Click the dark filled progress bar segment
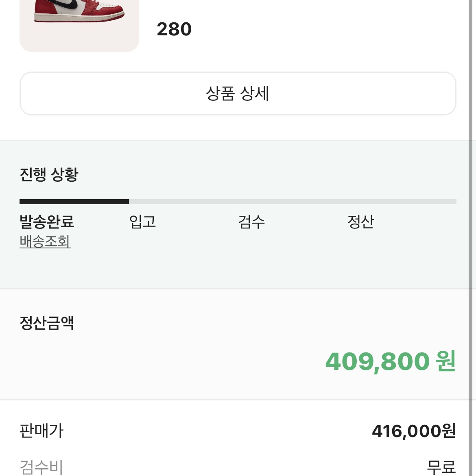This screenshot has width=476, height=476. [74, 202]
